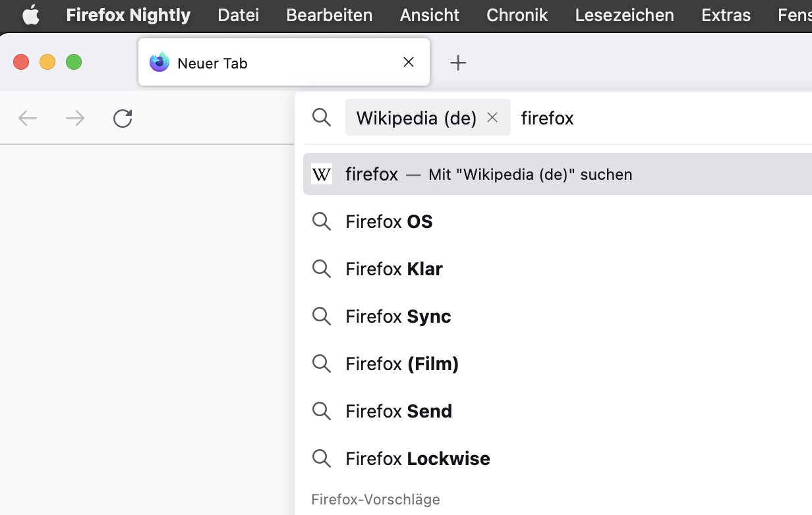Click the reload page icon

click(123, 119)
